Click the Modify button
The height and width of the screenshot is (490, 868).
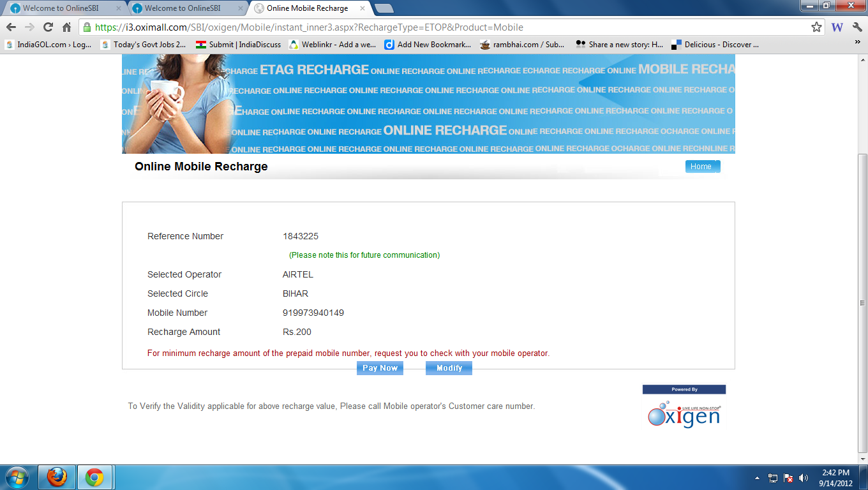pos(449,368)
